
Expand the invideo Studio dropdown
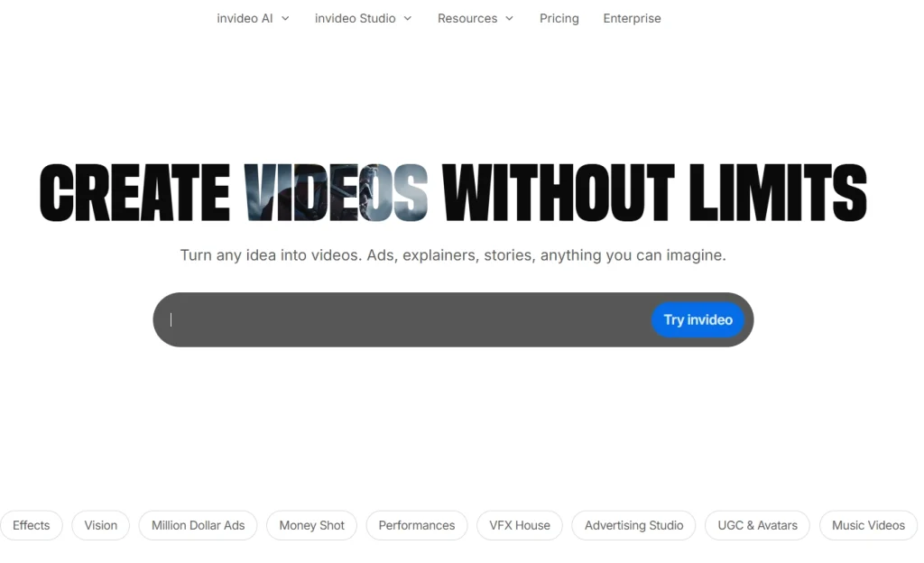(356, 18)
